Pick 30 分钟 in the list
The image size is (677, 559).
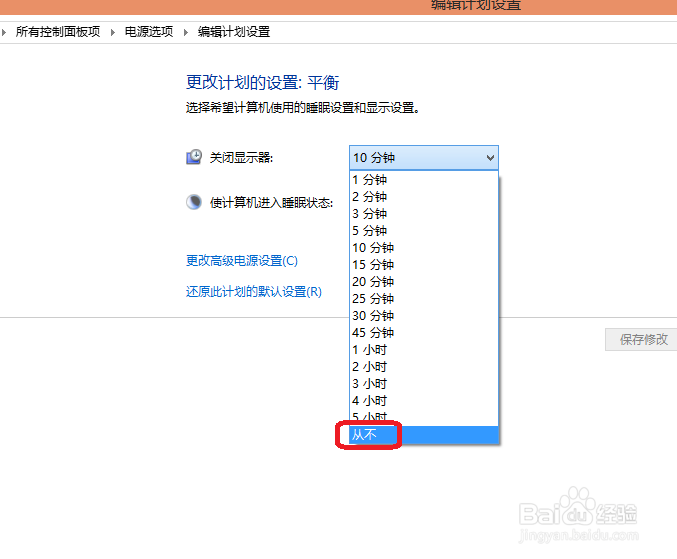click(424, 316)
